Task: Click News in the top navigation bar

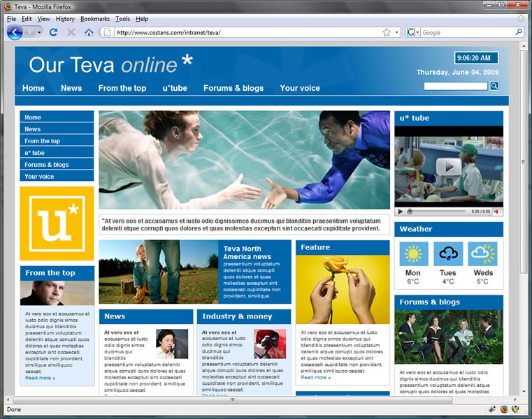Action: click(x=71, y=88)
